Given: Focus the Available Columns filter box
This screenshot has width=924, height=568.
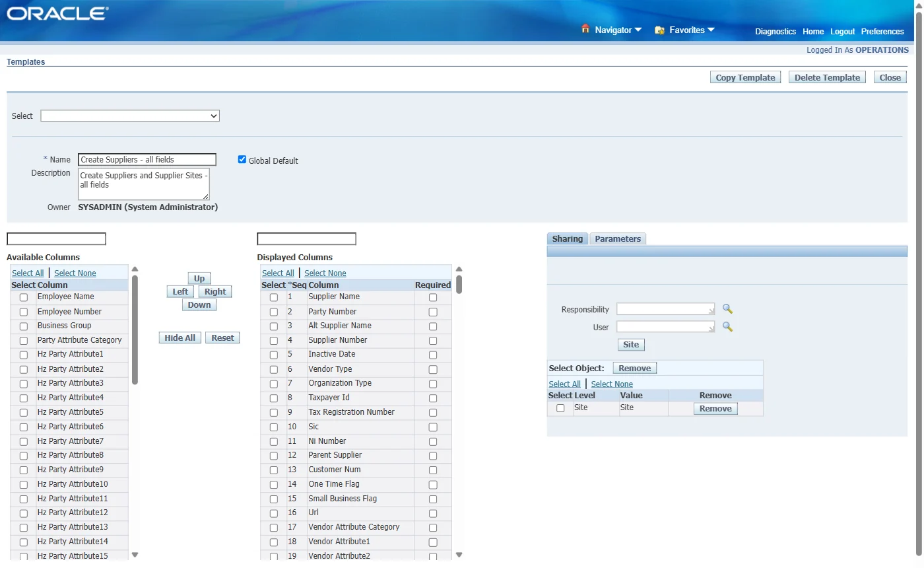Looking at the screenshot, I should 56,239.
